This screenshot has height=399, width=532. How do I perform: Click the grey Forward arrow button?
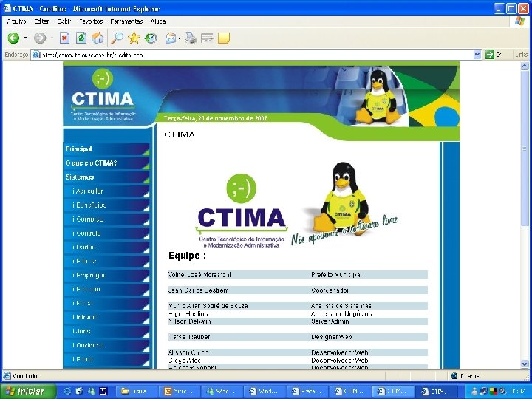(40, 38)
